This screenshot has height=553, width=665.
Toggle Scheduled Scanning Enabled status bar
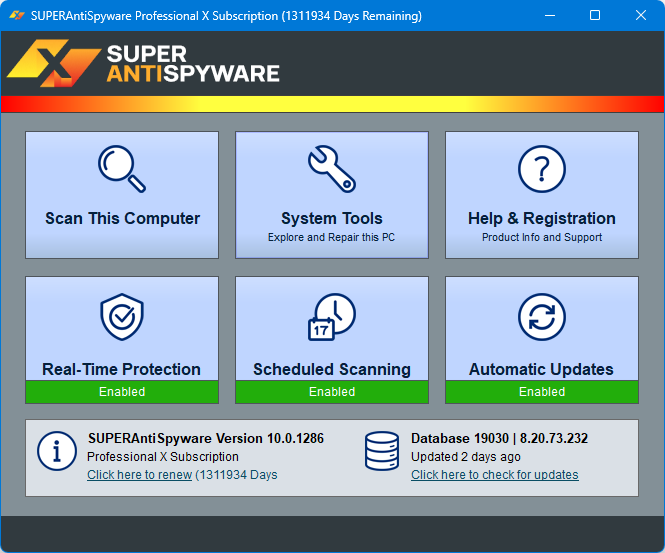click(x=332, y=392)
